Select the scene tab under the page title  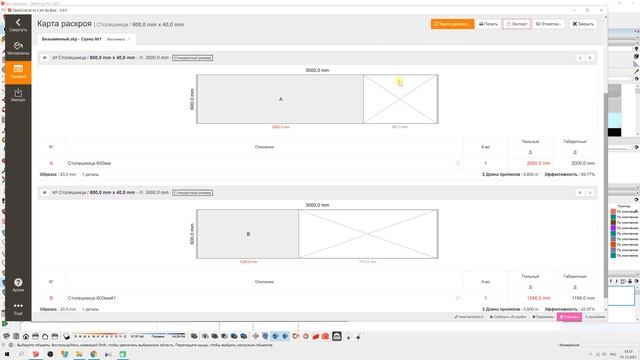click(87, 39)
